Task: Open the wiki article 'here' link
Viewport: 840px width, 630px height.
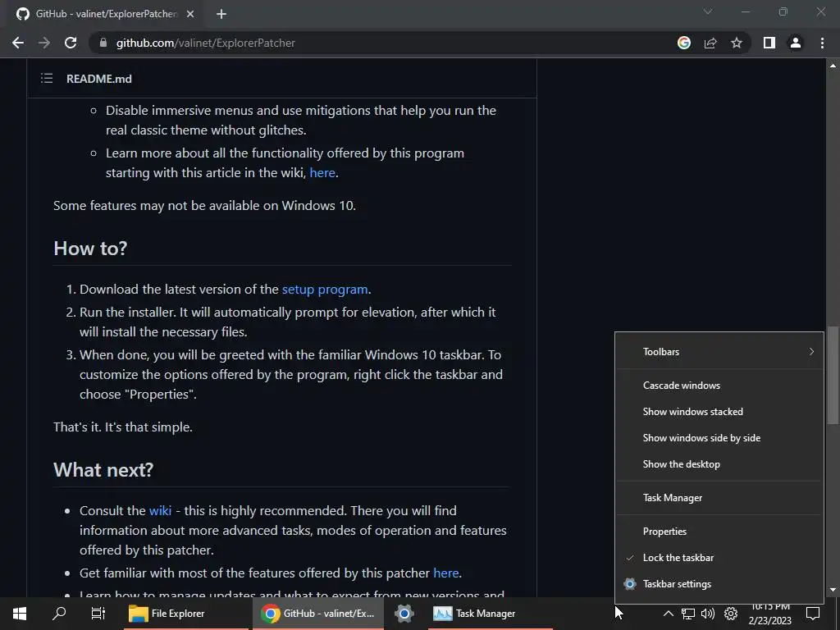Action: pos(322,173)
